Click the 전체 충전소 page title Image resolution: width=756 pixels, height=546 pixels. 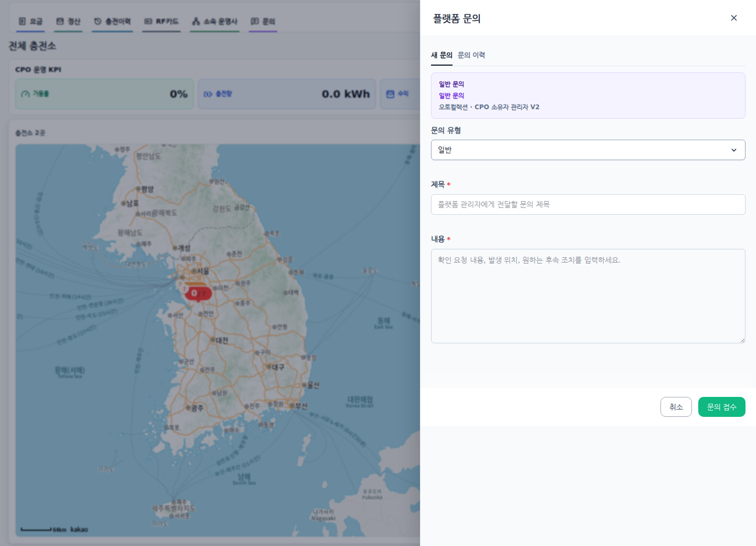32,46
